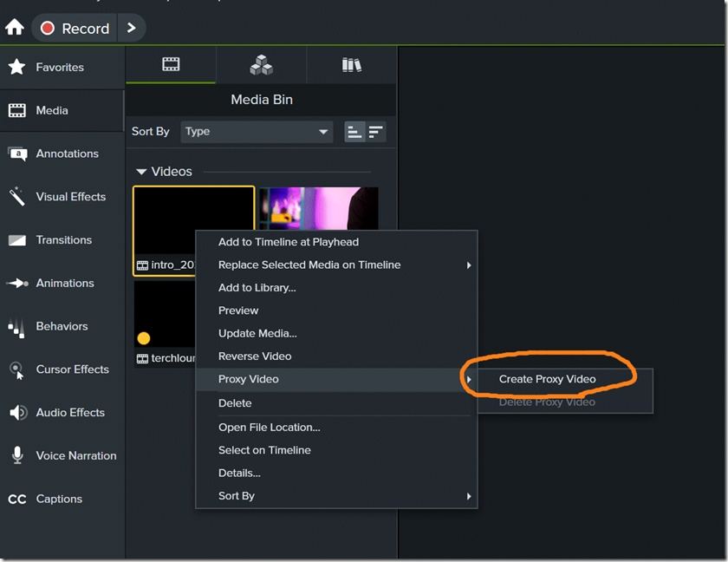Open the Behaviors panel
Viewport: 728px width, 562px height.
[62, 326]
